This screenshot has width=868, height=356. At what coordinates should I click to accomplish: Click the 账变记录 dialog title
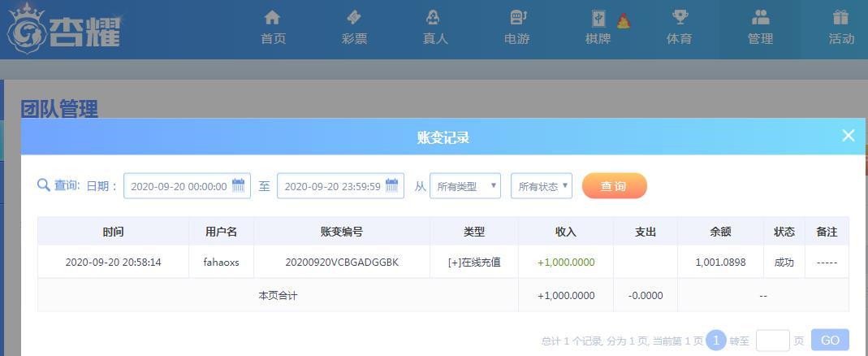point(443,137)
